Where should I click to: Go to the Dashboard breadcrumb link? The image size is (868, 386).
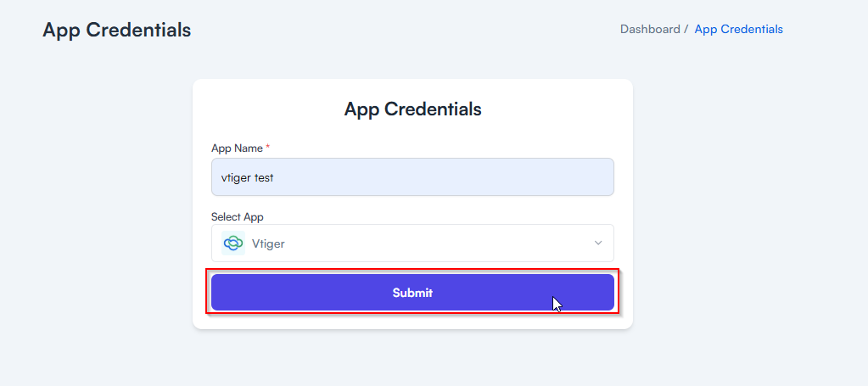(x=650, y=29)
